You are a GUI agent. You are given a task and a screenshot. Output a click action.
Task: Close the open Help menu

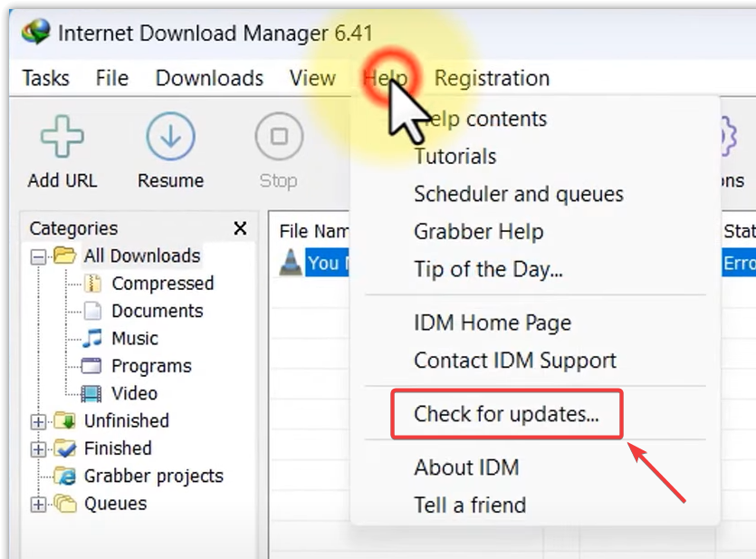pos(386,78)
